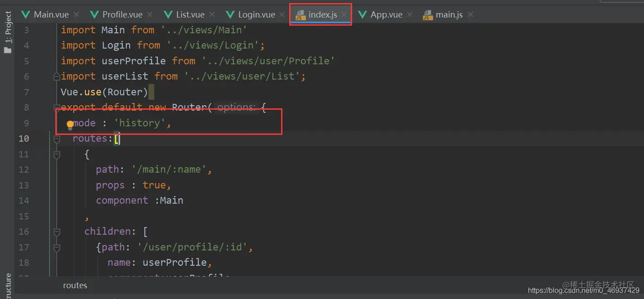Click the routes breadcrumb at editor bottom
Viewport: 644px width, 299px height.
(x=75, y=285)
